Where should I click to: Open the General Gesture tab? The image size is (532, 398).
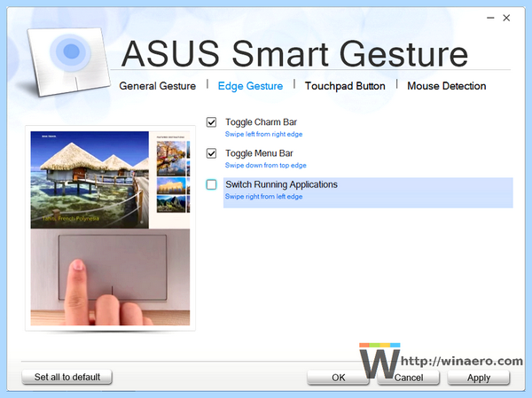click(158, 86)
